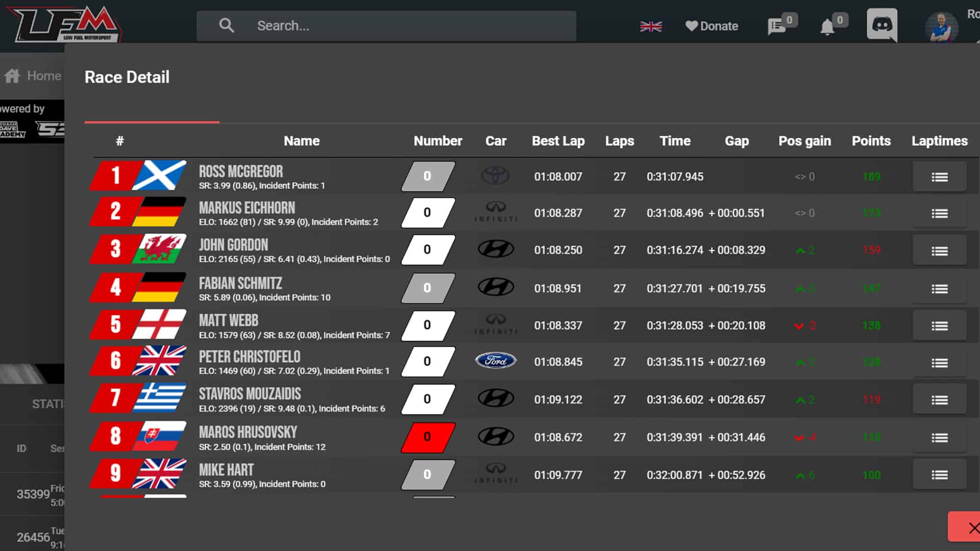Image resolution: width=980 pixels, height=551 pixels.
Task: Open driver profile Markus Eichhorn
Action: [247, 208]
